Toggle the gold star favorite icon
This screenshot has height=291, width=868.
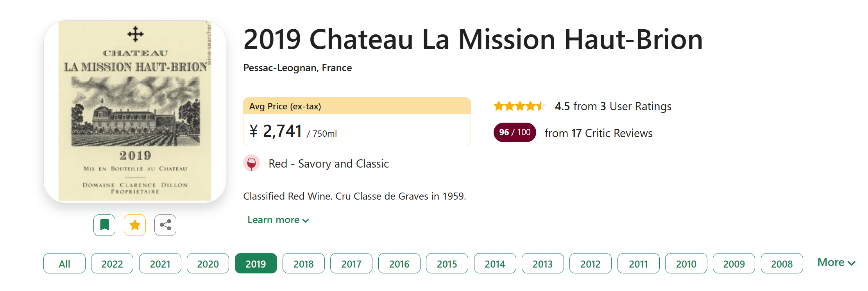[x=135, y=225]
